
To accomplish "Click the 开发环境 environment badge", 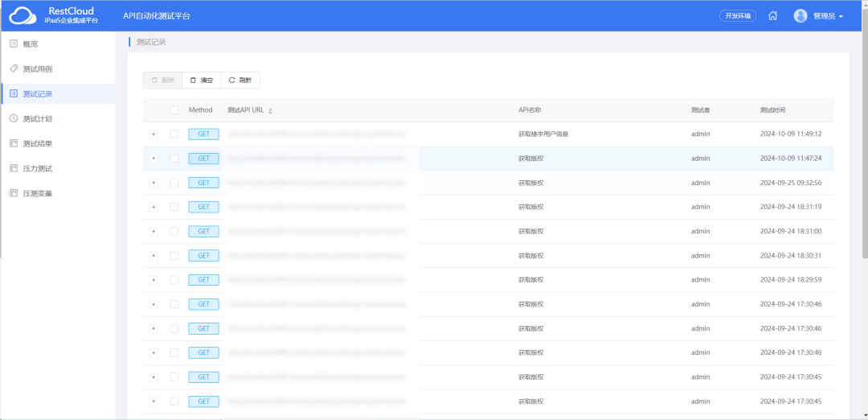I will 737,16.
